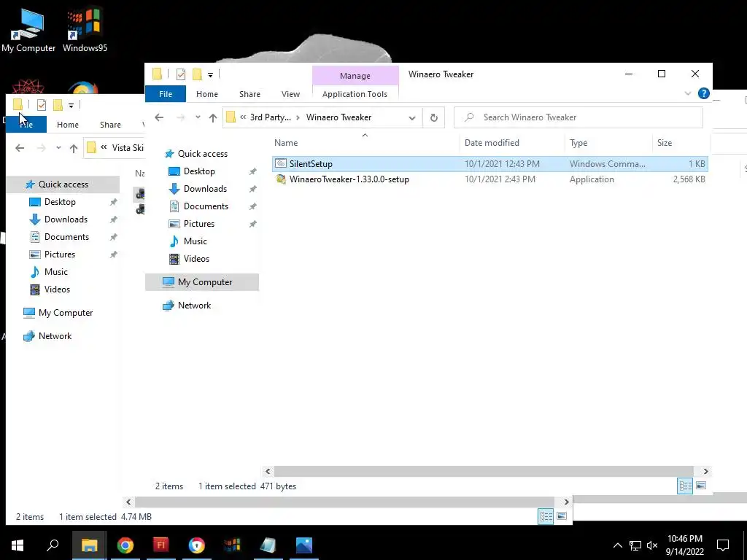Focus the Search Winaero Tweaker field
Screen dimensions: 747x560
point(578,117)
